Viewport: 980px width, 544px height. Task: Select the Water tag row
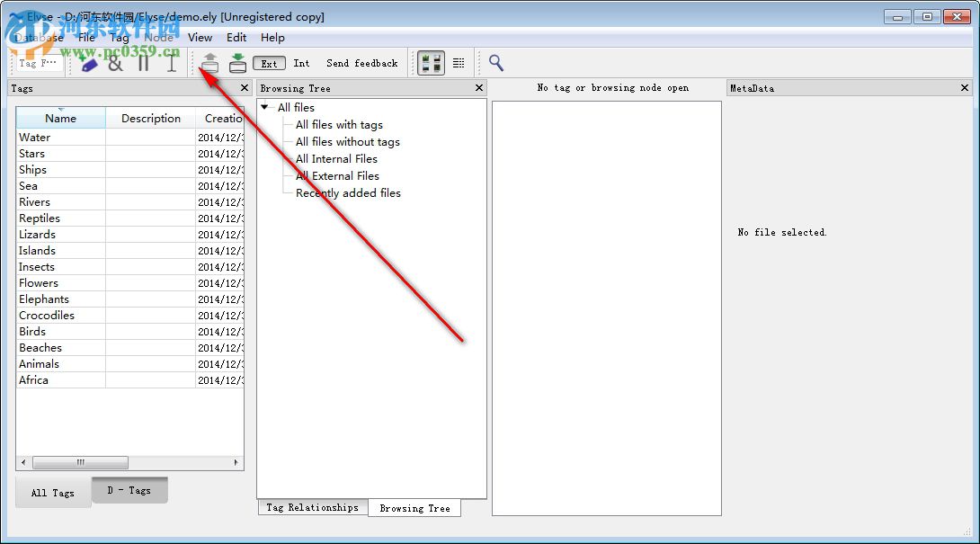click(130, 137)
